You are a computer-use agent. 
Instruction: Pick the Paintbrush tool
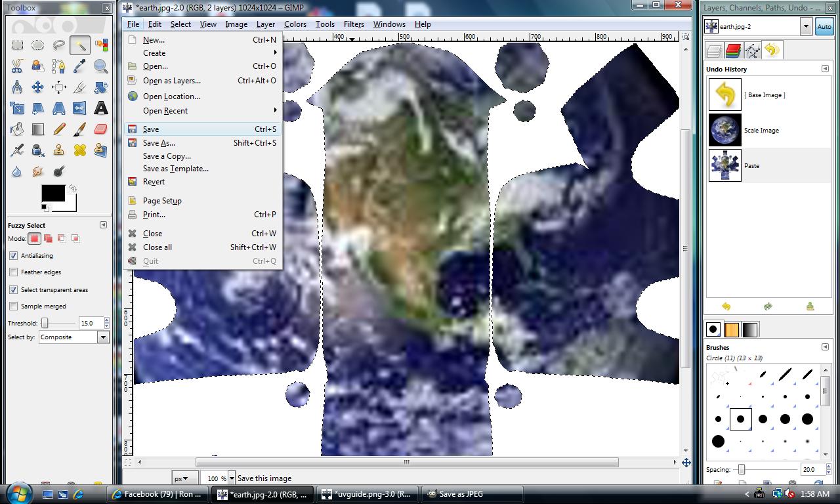click(x=80, y=129)
